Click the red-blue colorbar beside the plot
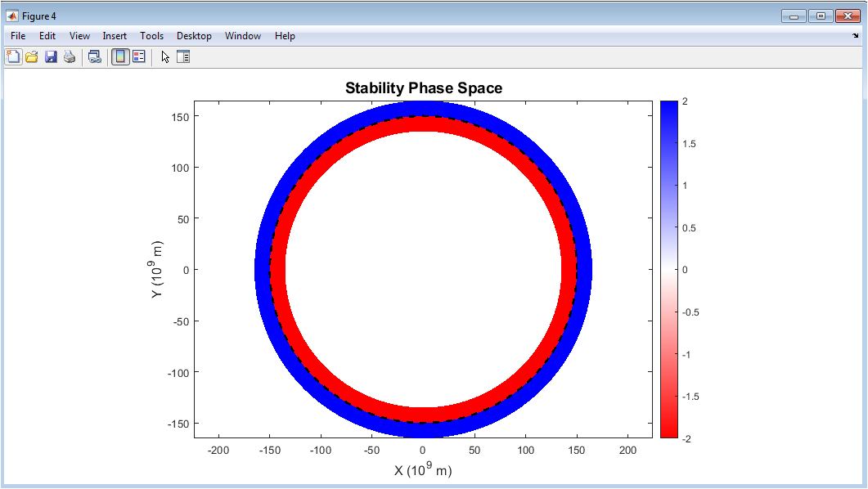 pos(668,269)
